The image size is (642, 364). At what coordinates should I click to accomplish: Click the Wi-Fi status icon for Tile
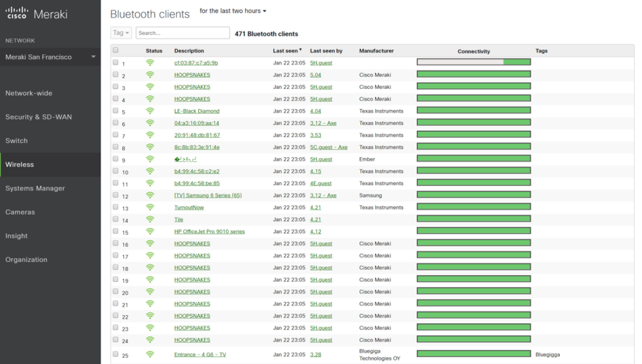click(x=150, y=219)
